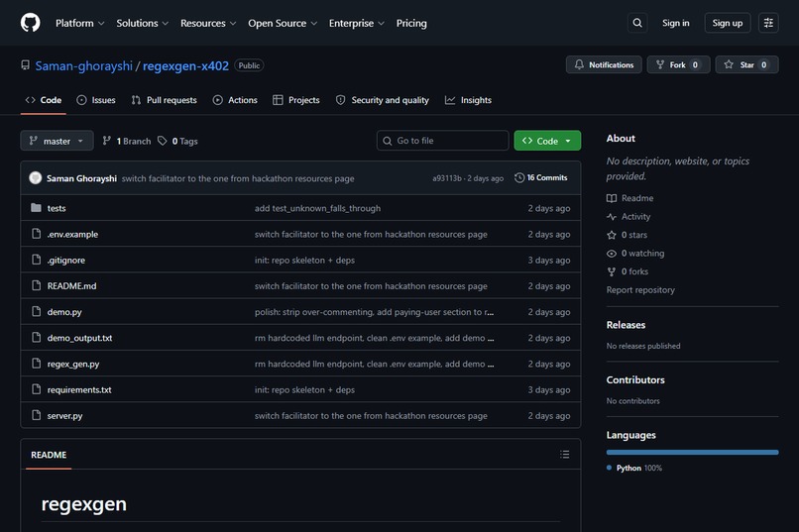Image resolution: width=799 pixels, height=532 pixels.
Task: Expand the Resources menu
Action: [x=208, y=23]
